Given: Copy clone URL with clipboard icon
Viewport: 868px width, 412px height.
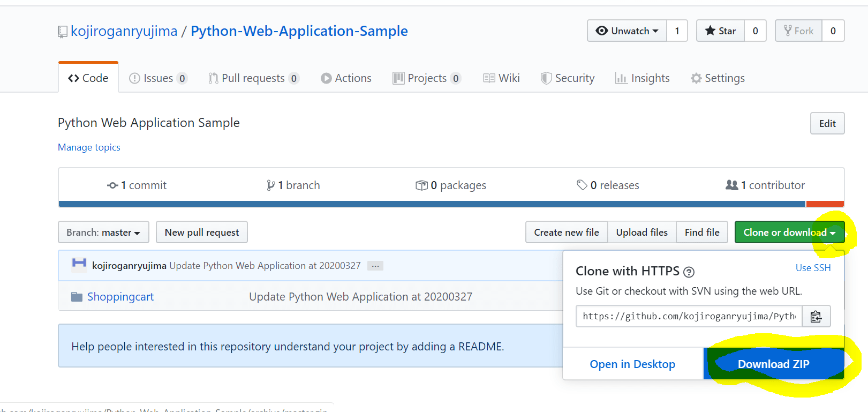Looking at the screenshot, I should tap(816, 317).
